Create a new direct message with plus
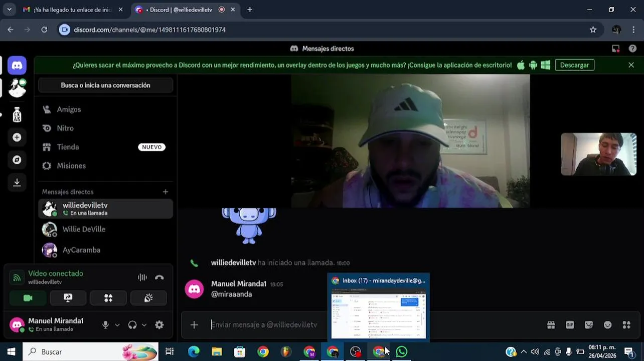 point(166,192)
